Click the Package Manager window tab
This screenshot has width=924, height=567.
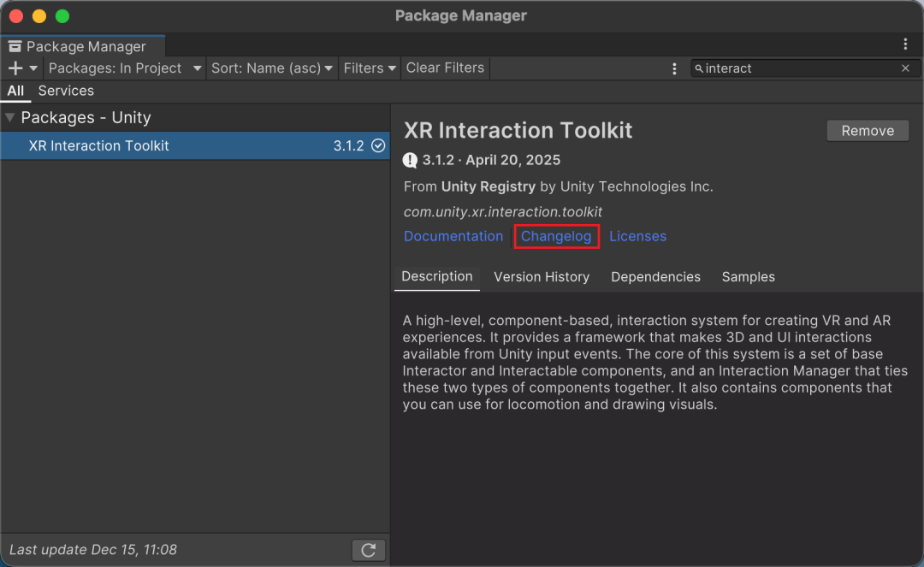click(83, 46)
